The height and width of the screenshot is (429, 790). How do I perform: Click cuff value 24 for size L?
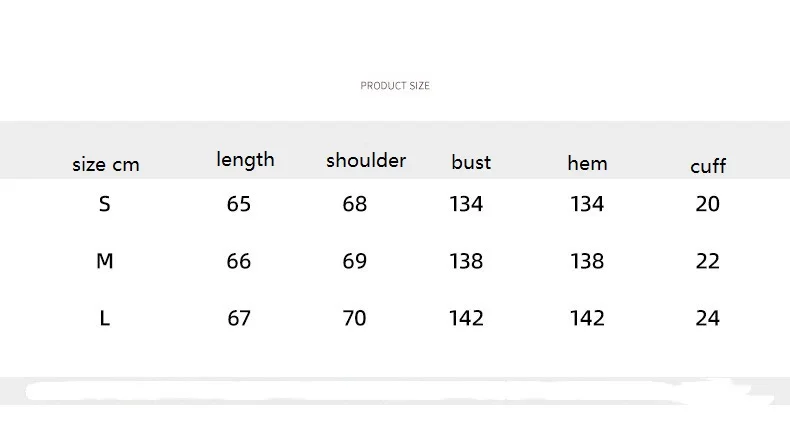pyautogui.click(x=708, y=318)
